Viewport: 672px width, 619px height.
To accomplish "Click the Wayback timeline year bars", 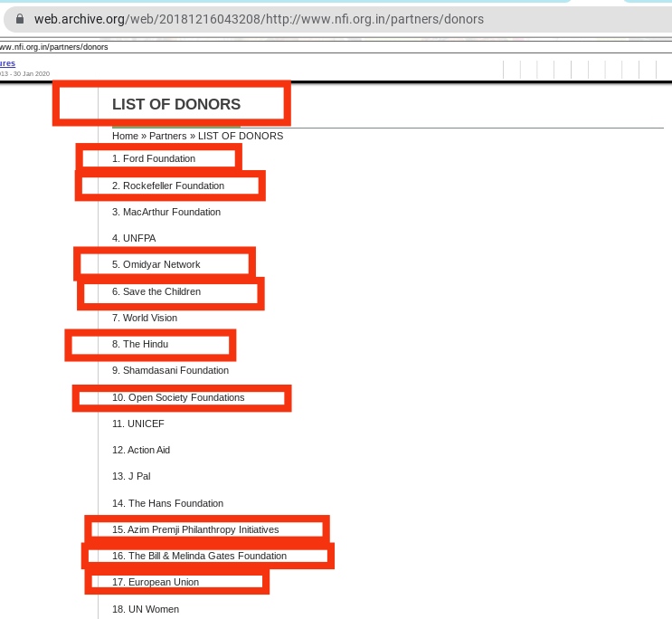I will (x=587, y=70).
